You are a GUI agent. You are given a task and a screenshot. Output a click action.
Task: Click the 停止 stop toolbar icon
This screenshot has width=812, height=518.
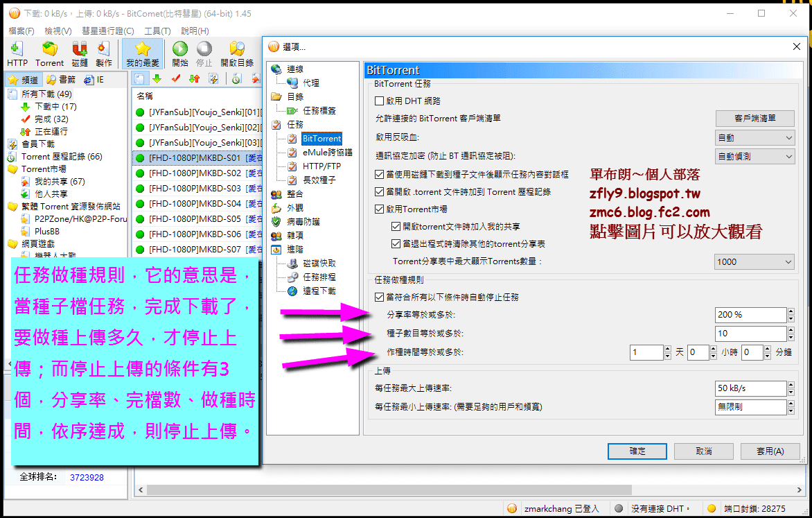click(x=204, y=54)
